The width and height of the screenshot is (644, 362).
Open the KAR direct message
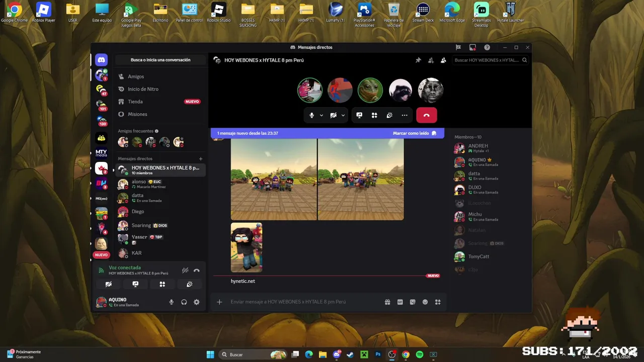[x=160, y=253]
